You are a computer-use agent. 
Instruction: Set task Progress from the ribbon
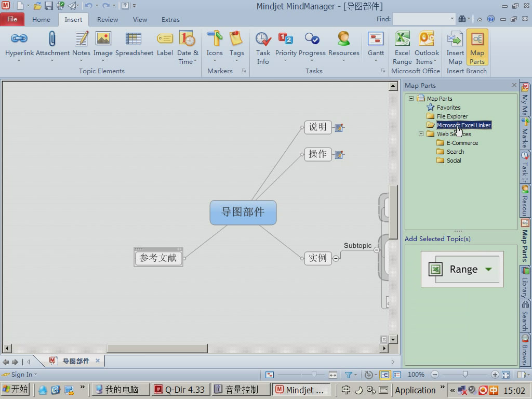coord(312,47)
